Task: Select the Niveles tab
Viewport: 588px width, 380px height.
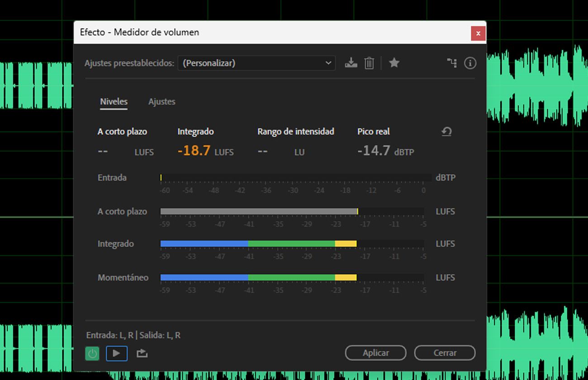Action: pos(114,101)
